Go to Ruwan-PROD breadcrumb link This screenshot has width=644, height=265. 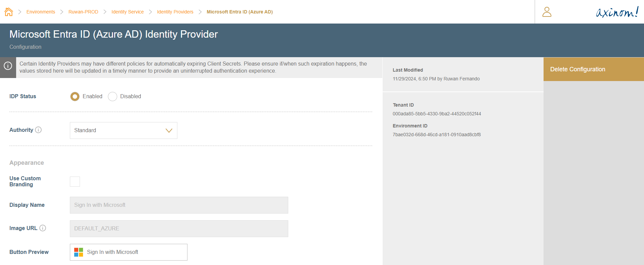coord(83,12)
